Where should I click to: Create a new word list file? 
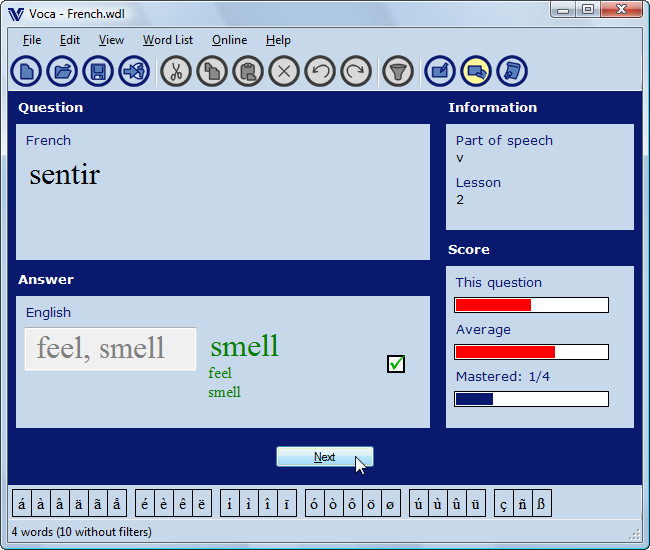[x=26, y=71]
